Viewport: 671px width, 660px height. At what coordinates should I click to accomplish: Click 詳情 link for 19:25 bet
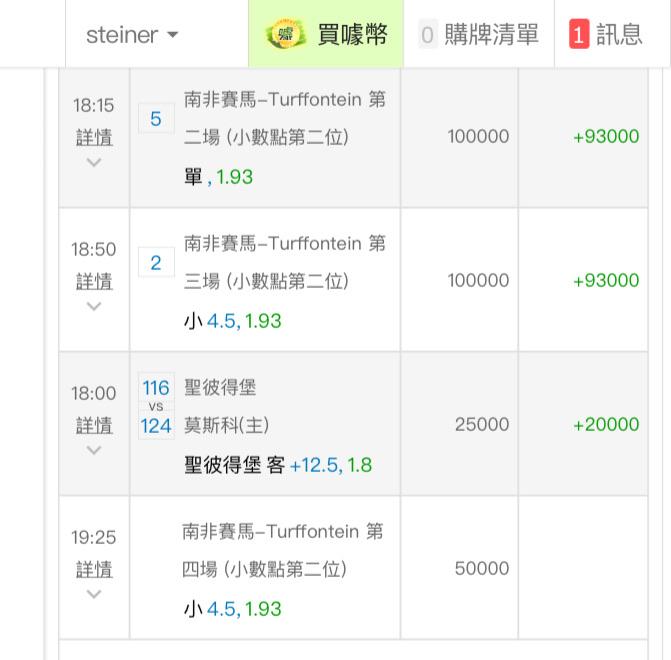pyautogui.click(x=94, y=569)
